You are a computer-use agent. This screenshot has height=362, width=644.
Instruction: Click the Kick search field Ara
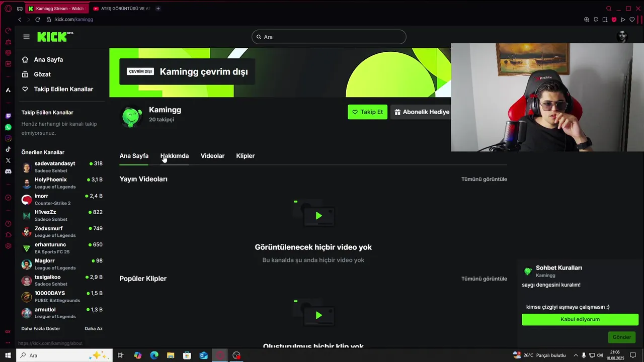click(x=329, y=37)
